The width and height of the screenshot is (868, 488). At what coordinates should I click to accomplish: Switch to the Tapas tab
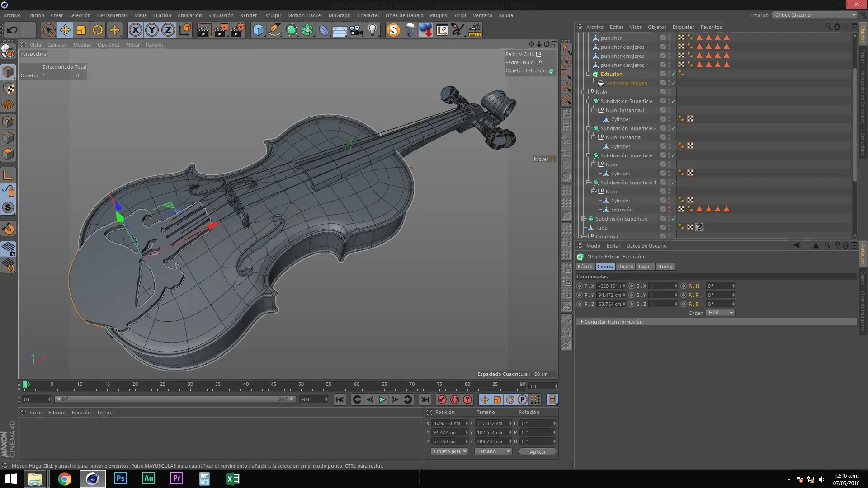click(645, 267)
